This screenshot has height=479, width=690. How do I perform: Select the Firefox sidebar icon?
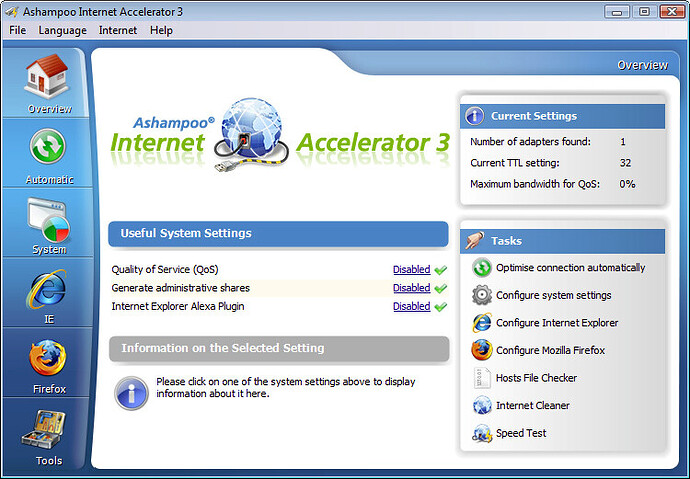tap(47, 360)
